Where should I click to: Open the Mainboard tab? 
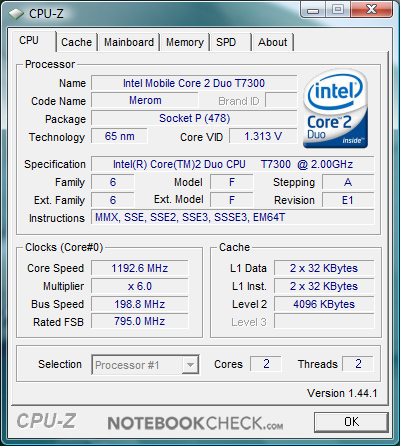[x=129, y=42]
